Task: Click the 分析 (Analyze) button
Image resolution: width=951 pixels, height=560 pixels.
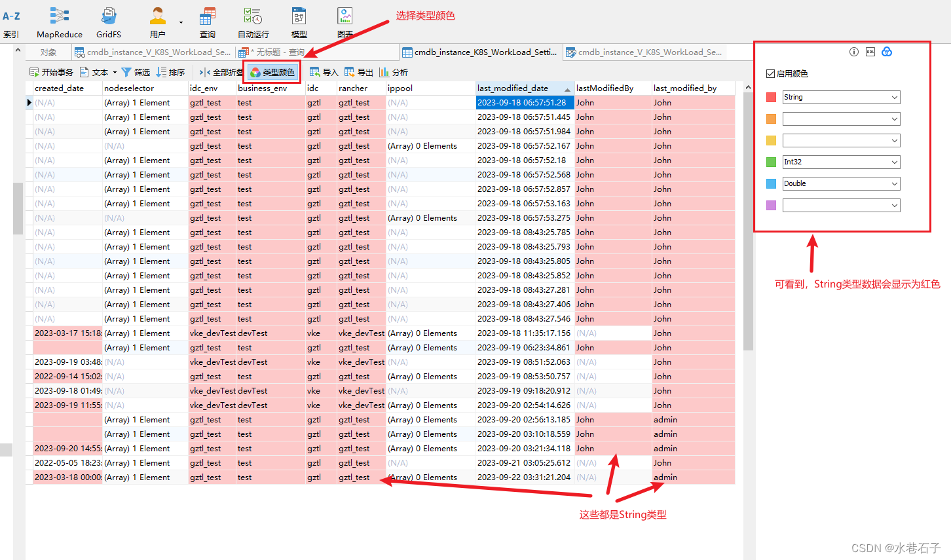Action: 394,72
